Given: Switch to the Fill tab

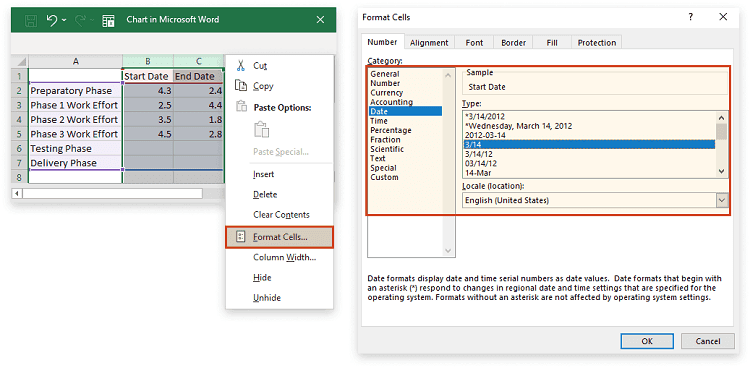Looking at the screenshot, I should 552,43.
